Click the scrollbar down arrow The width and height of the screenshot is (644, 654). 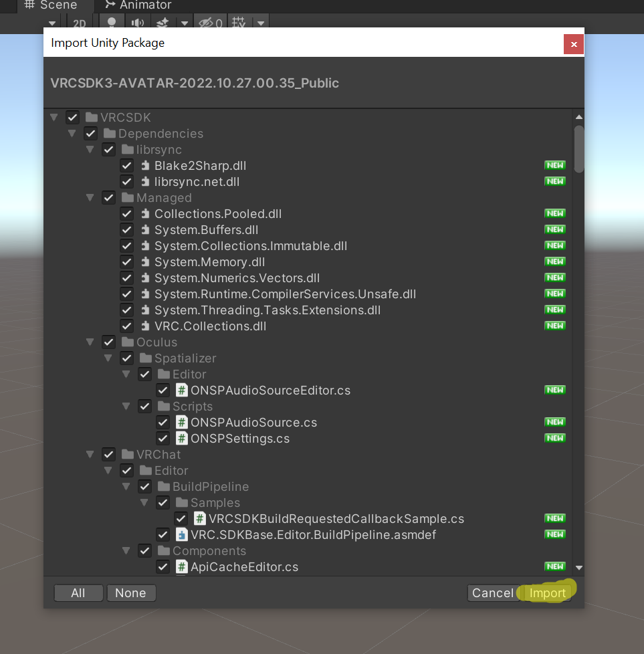(579, 568)
